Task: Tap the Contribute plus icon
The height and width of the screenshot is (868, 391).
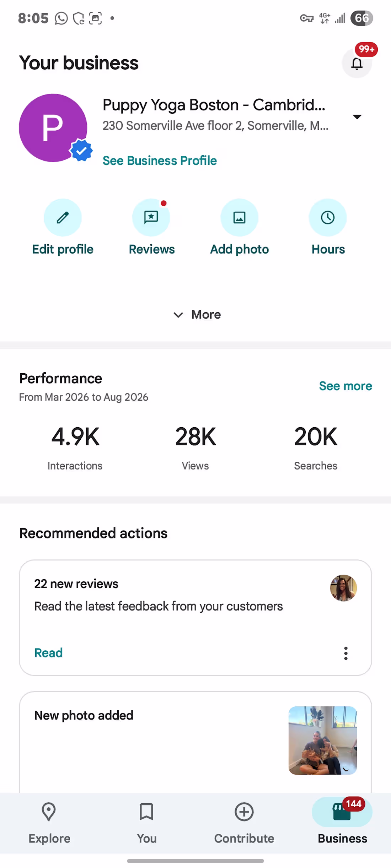Action: point(244,812)
